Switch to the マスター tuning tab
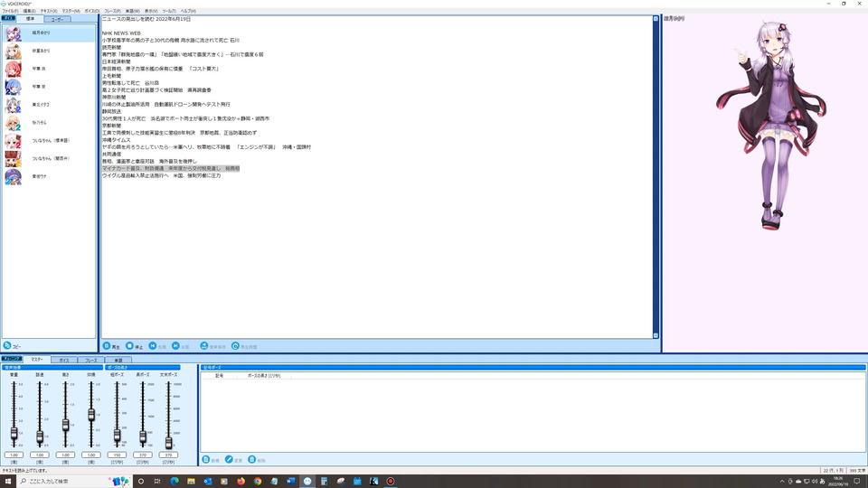The image size is (868, 488). click(36, 359)
